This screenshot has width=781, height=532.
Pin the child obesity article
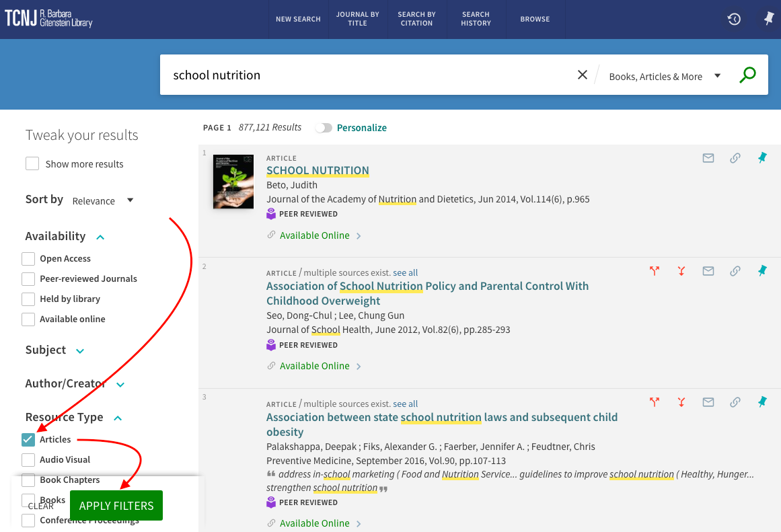[x=762, y=402]
